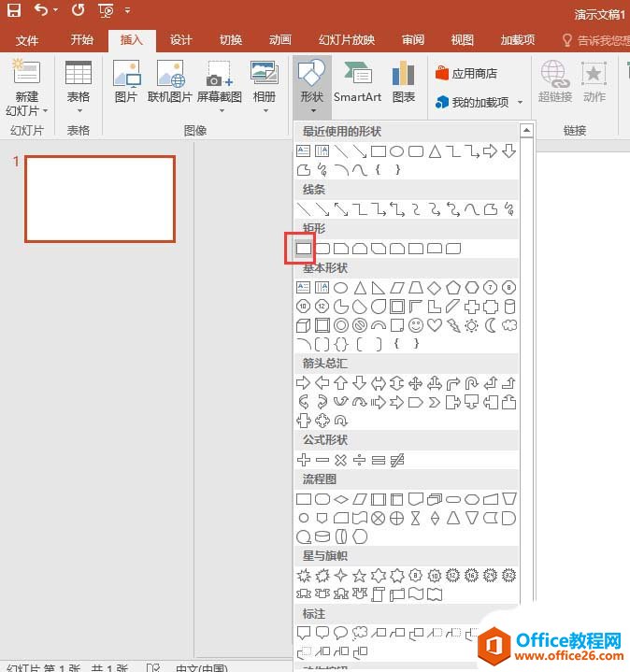Switch to the 切换 tab
Screen dimensions: 630x672
[231, 40]
